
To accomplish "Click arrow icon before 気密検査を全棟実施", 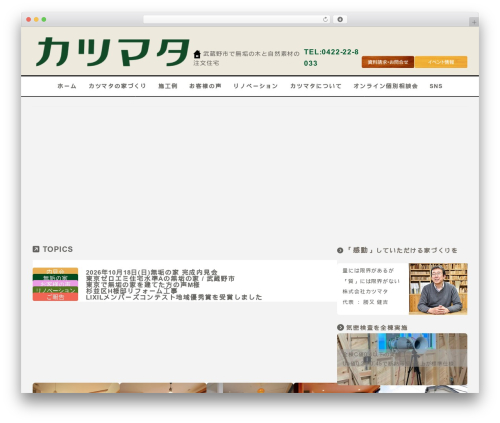I will tap(340, 327).
